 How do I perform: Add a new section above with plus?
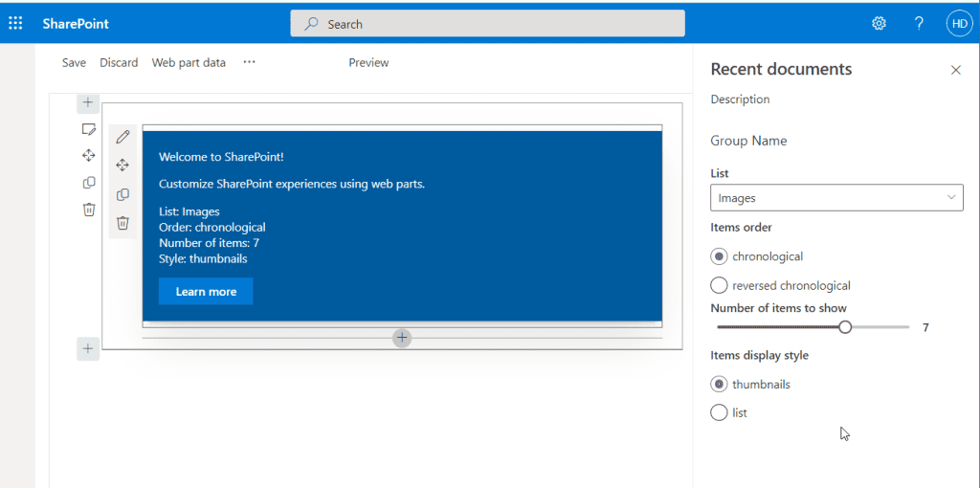tap(88, 102)
